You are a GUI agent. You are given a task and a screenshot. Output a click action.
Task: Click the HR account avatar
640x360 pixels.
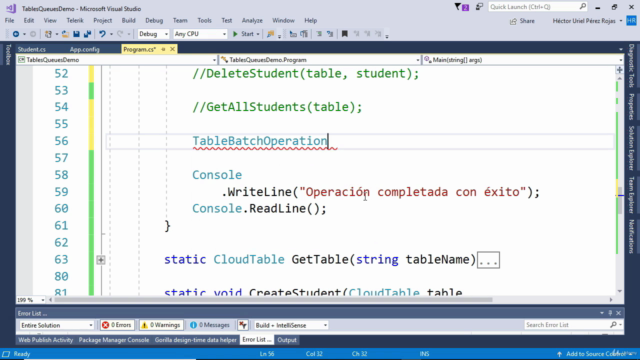coord(631,21)
